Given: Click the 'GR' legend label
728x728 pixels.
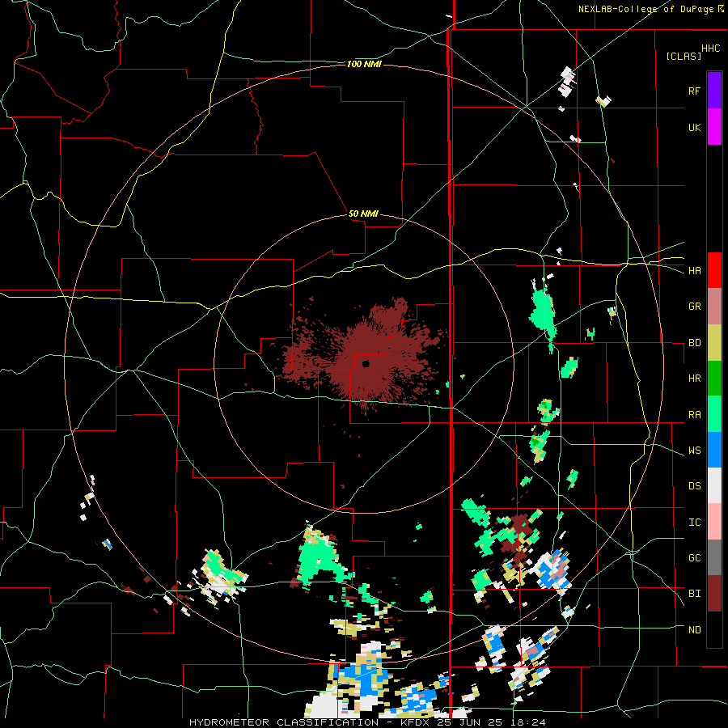Looking at the screenshot, I should [694, 307].
